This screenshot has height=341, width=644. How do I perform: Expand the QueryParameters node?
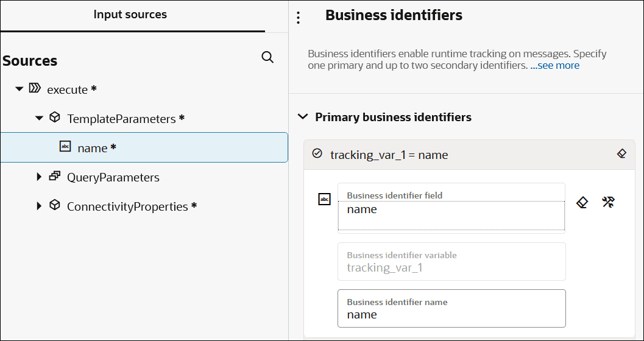tap(40, 177)
